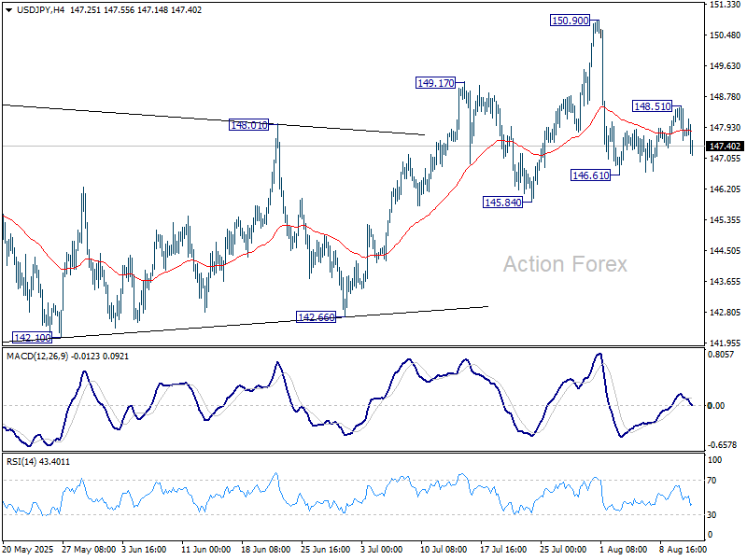This screenshot has height=560, width=747.
Task: Click the RSI 70 level on the axis
Action: pos(714,480)
